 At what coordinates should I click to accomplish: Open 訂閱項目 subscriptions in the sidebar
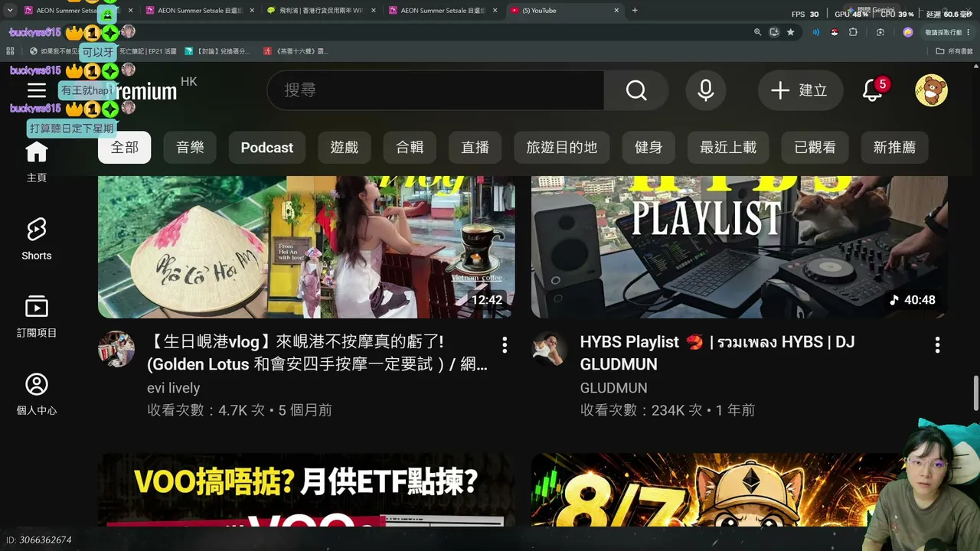(x=37, y=316)
